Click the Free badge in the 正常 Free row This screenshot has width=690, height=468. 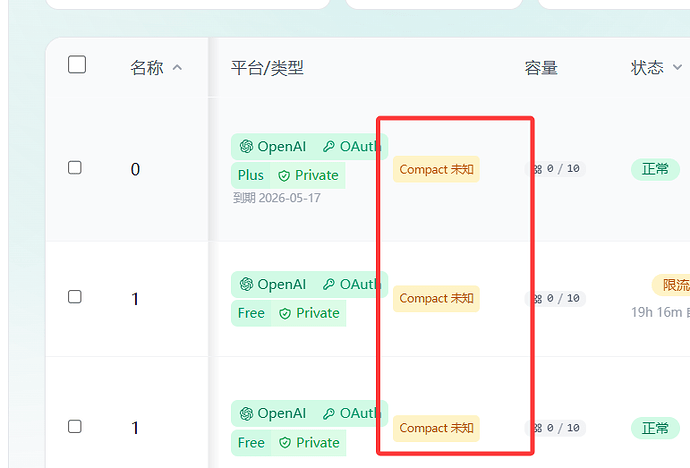251,442
